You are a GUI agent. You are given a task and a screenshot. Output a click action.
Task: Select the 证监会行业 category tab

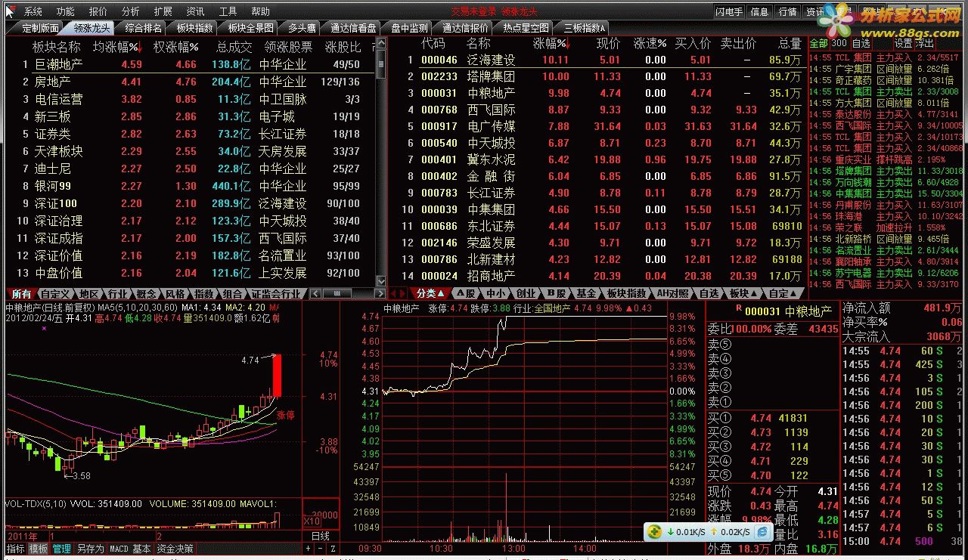click(x=275, y=293)
